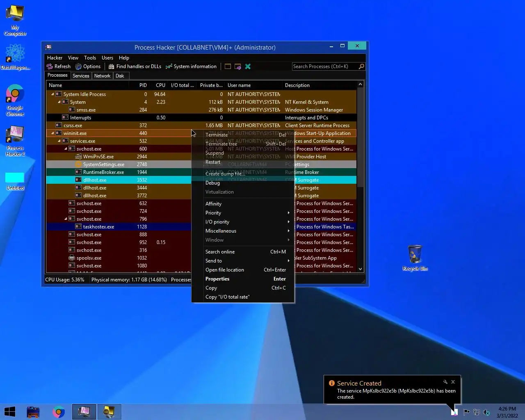Close the Service Created notification
The height and width of the screenshot is (420, 525).
[x=453, y=382]
